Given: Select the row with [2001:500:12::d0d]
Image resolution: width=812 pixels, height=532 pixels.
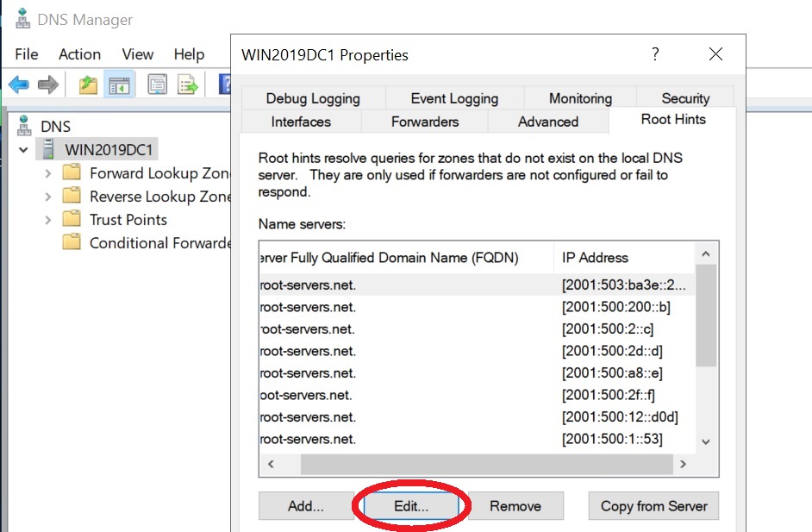Looking at the screenshot, I should pos(477,417).
